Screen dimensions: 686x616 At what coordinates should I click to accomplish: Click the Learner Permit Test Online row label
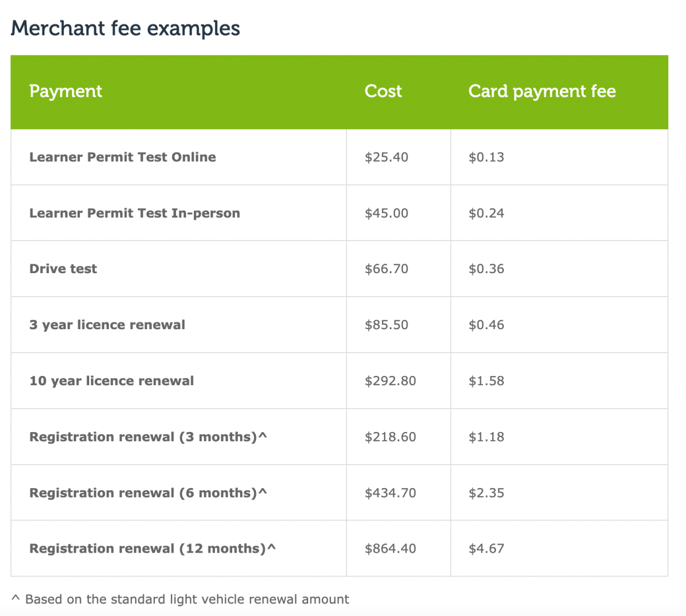[x=122, y=157]
